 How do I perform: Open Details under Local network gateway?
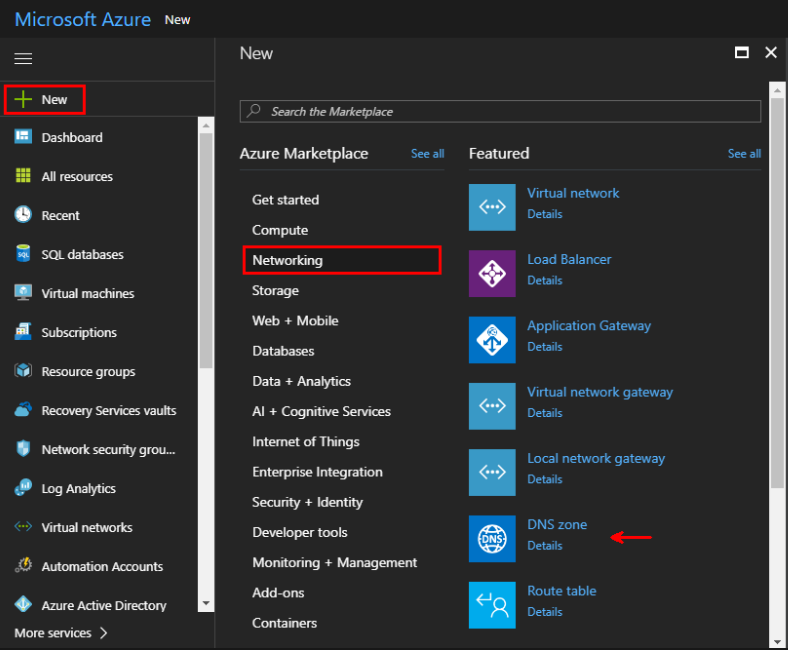tap(545, 479)
